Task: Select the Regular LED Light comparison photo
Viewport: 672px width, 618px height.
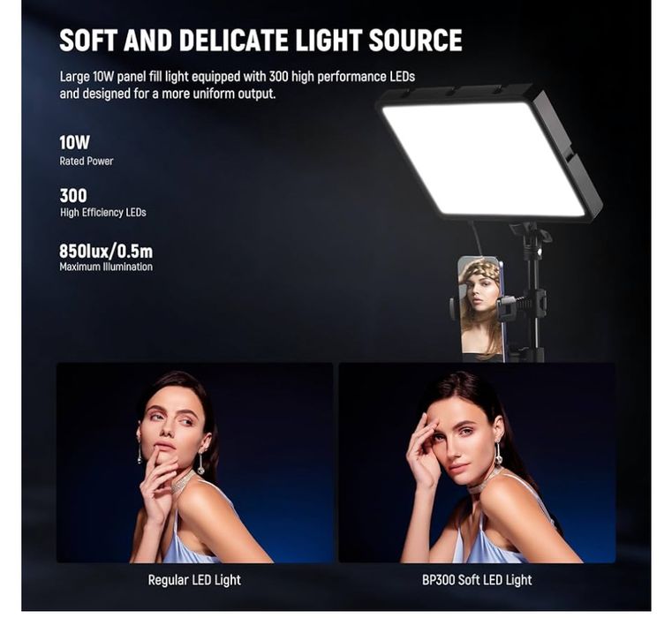Action: coord(194,463)
